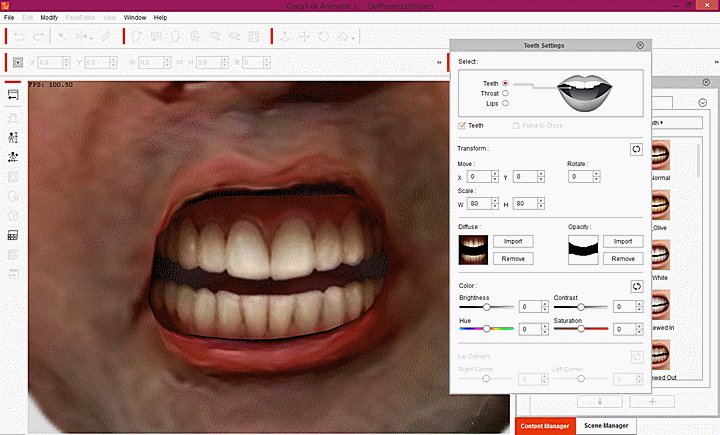Open the Help menu
The image size is (720, 435).
[160, 17]
